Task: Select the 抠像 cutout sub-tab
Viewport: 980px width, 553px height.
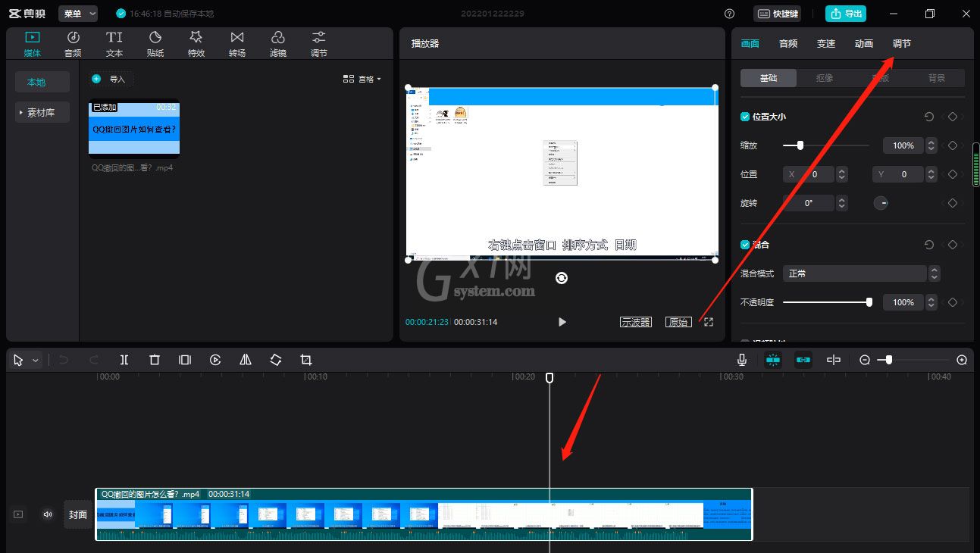Action: (x=825, y=78)
